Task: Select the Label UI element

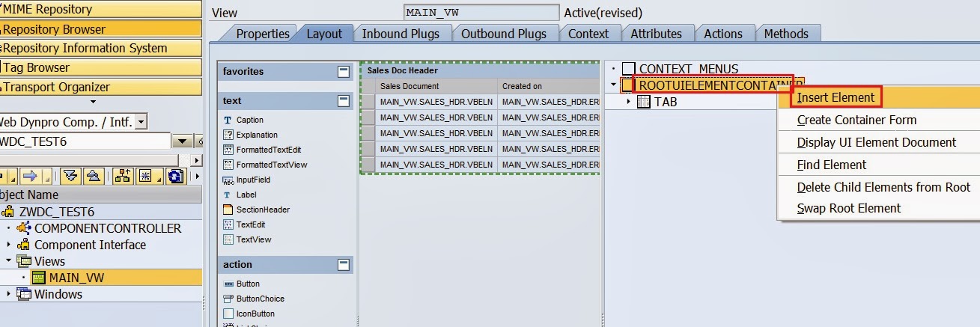Action: click(x=246, y=195)
